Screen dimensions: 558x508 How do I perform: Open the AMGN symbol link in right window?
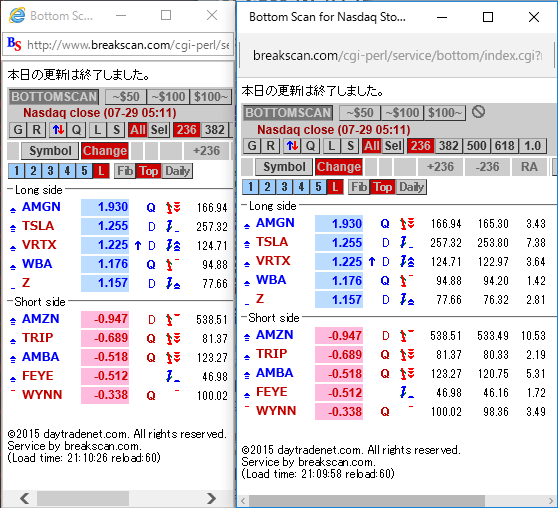[275, 222]
